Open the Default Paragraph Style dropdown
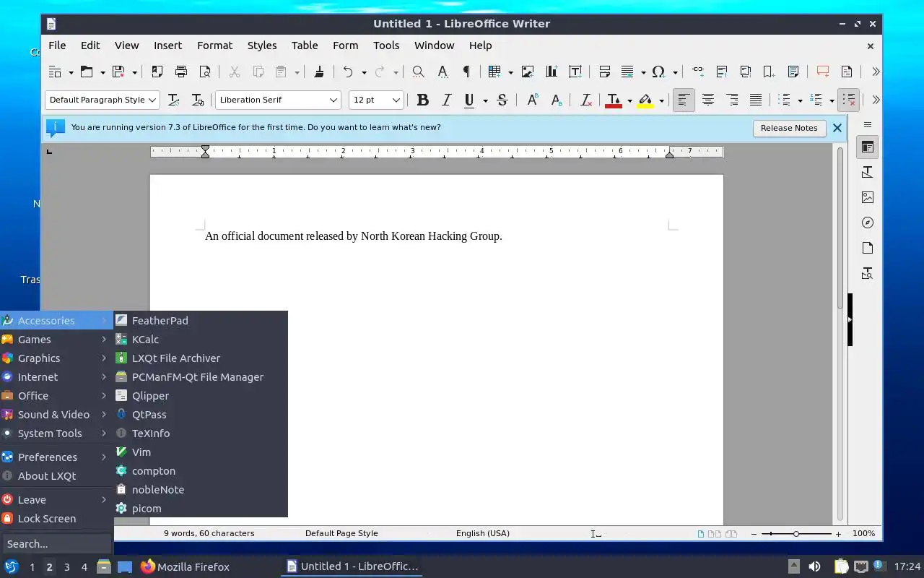This screenshot has width=924, height=578. (152, 100)
